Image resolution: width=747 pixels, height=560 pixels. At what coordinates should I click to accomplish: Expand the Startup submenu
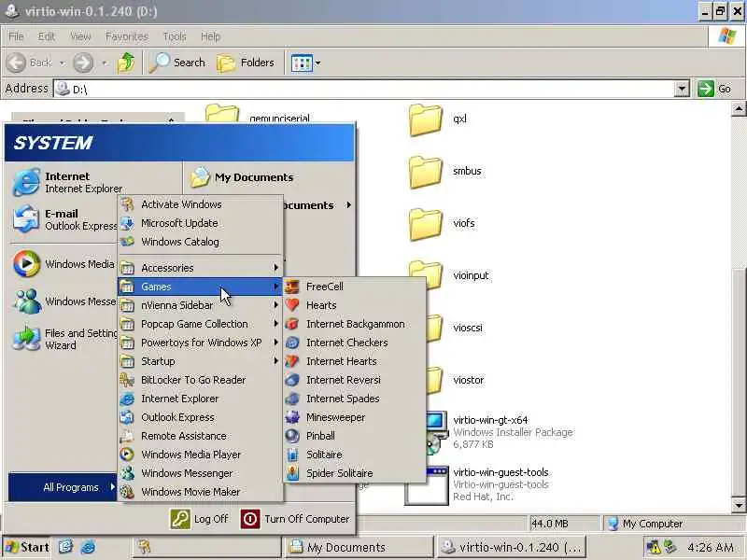click(200, 361)
